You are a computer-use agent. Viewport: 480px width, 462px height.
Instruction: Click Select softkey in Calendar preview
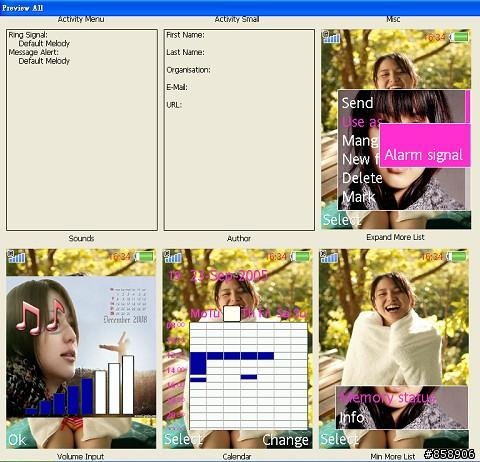[183, 439]
